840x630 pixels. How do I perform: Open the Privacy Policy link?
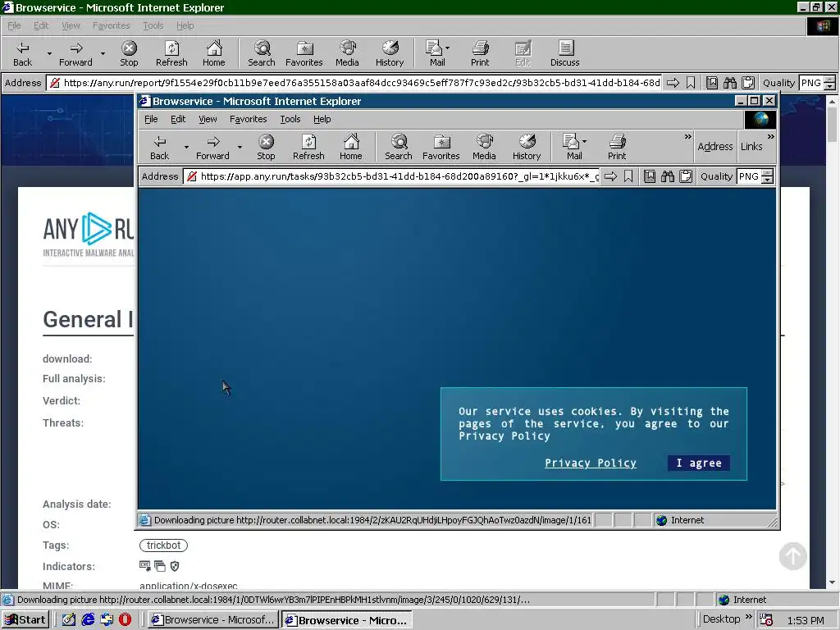pyautogui.click(x=591, y=463)
